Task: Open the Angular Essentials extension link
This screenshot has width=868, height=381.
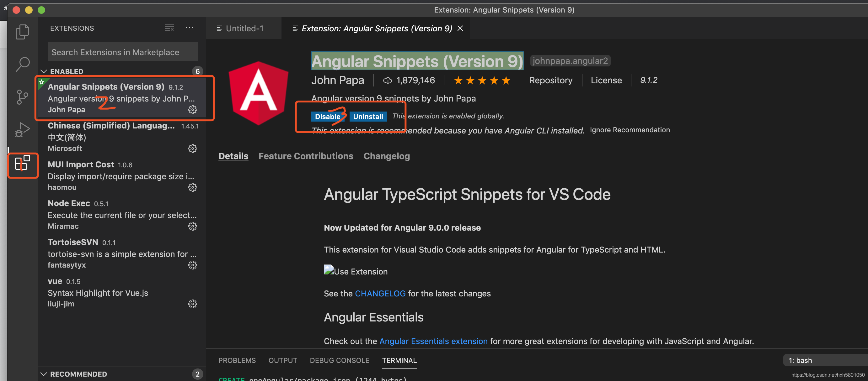Action: coord(433,341)
